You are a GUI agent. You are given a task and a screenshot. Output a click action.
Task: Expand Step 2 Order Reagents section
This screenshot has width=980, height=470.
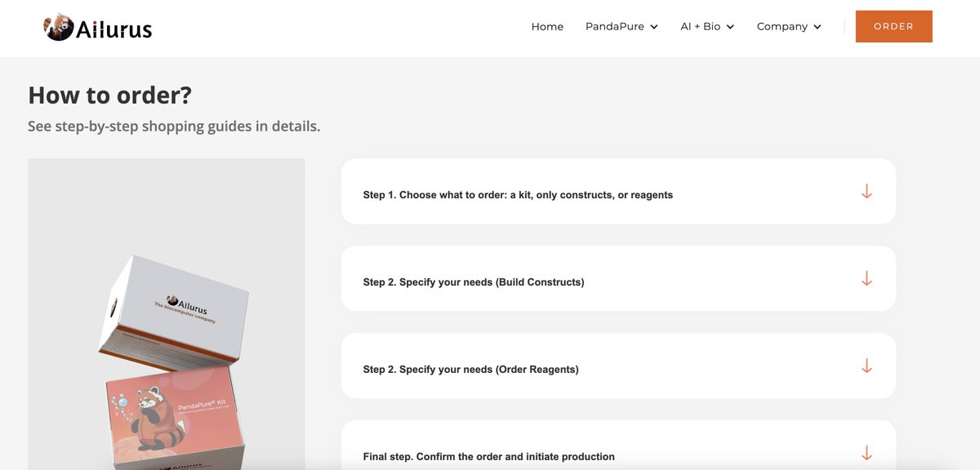[x=618, y=366]
